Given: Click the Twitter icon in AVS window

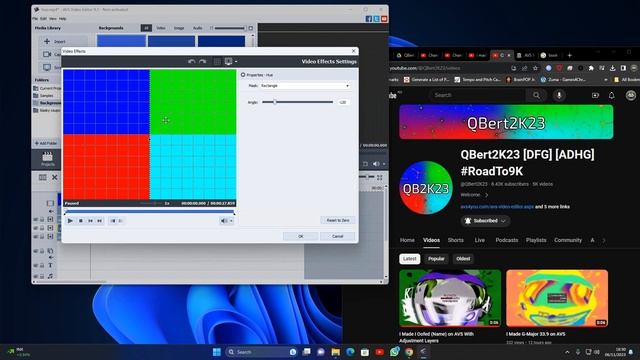Looking at the screenshot, I should (376, 19).
